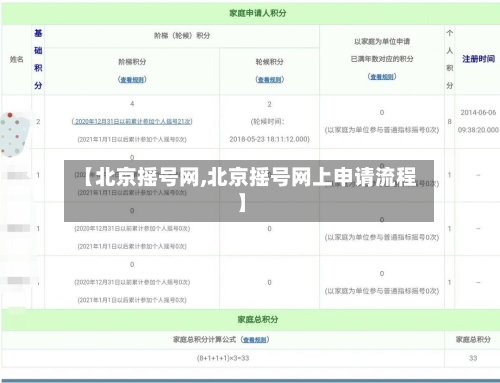The image size is (500, 383).
Task: Select the 轮候时间 value 2018-05-23 18:11:12.000
Action: point(269,139)
